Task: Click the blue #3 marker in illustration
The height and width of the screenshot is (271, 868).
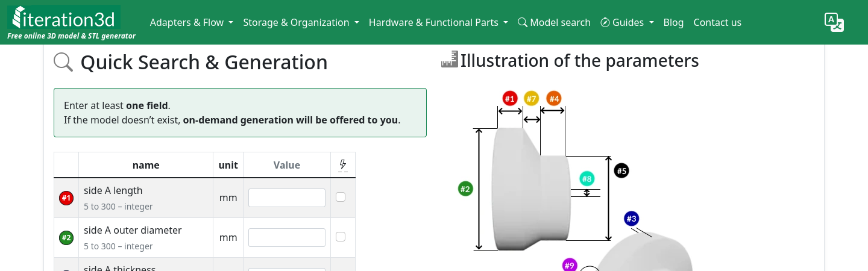Action: [631, 218]
